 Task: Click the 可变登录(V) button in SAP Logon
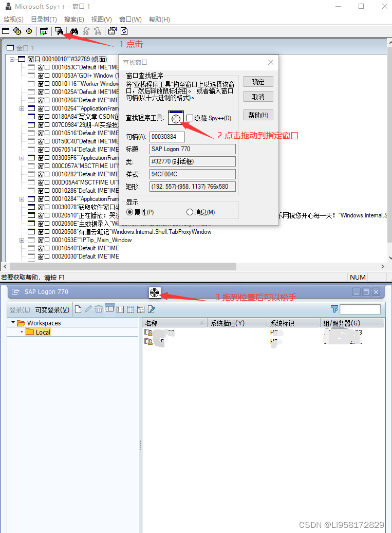pos(52,309)
